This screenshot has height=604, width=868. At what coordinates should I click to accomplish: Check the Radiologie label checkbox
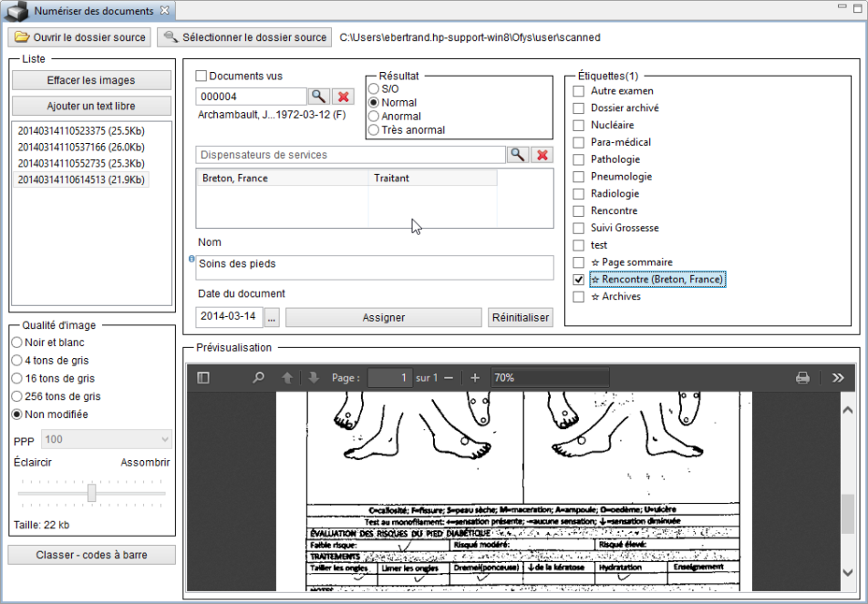pyautogui.click(x=578, y=194)
